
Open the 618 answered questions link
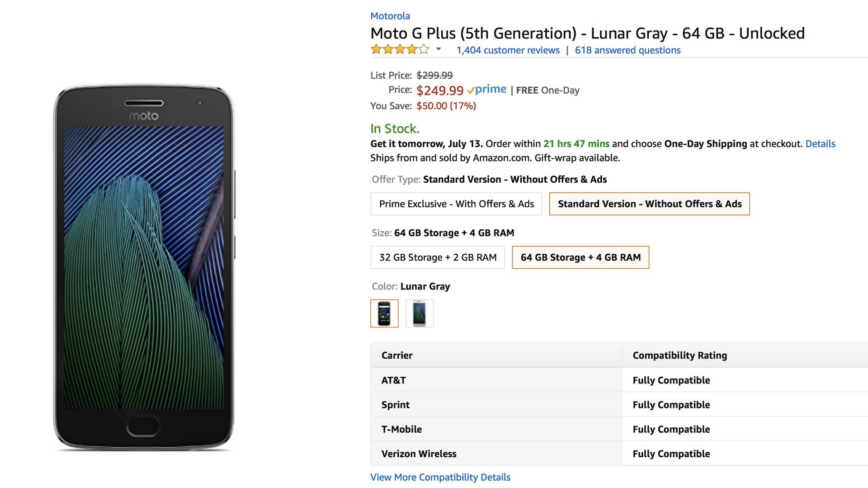(627, 50)
